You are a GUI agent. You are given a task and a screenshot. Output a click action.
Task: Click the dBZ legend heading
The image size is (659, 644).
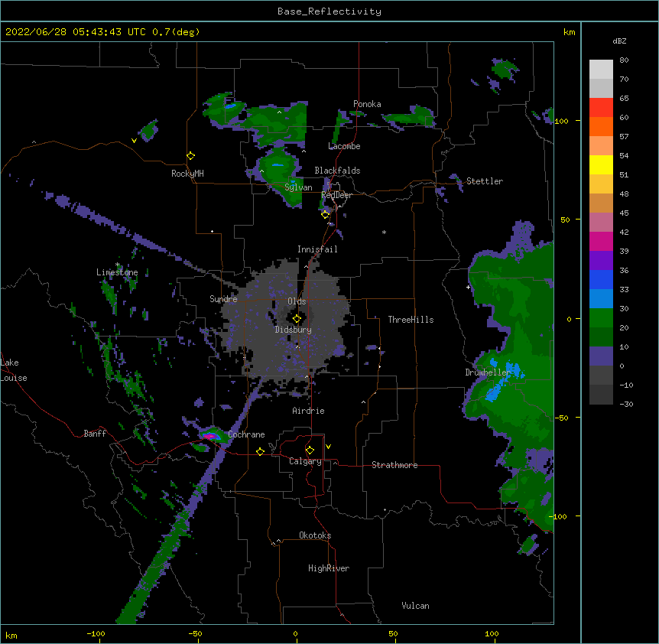619,41
